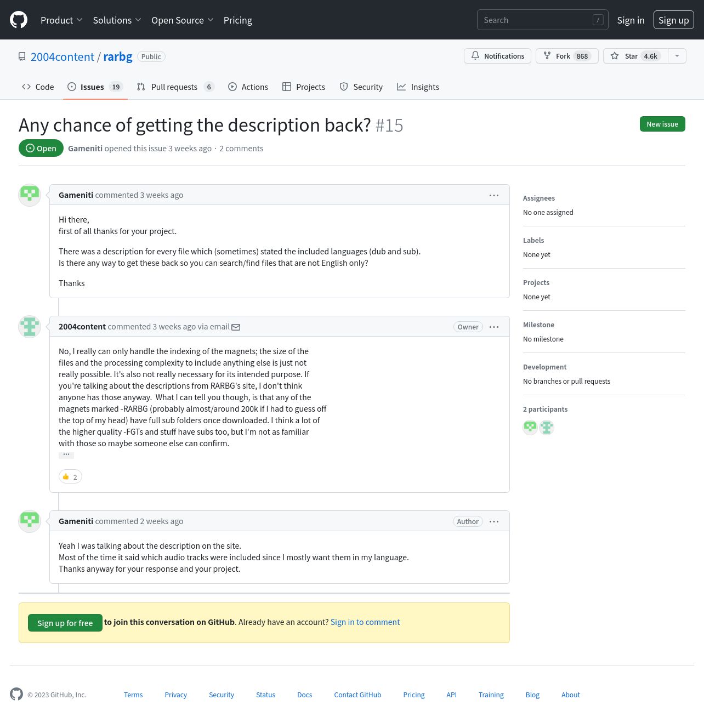Click first participant avatar in sidebar

pyautogui.click(x=530, y=427)
